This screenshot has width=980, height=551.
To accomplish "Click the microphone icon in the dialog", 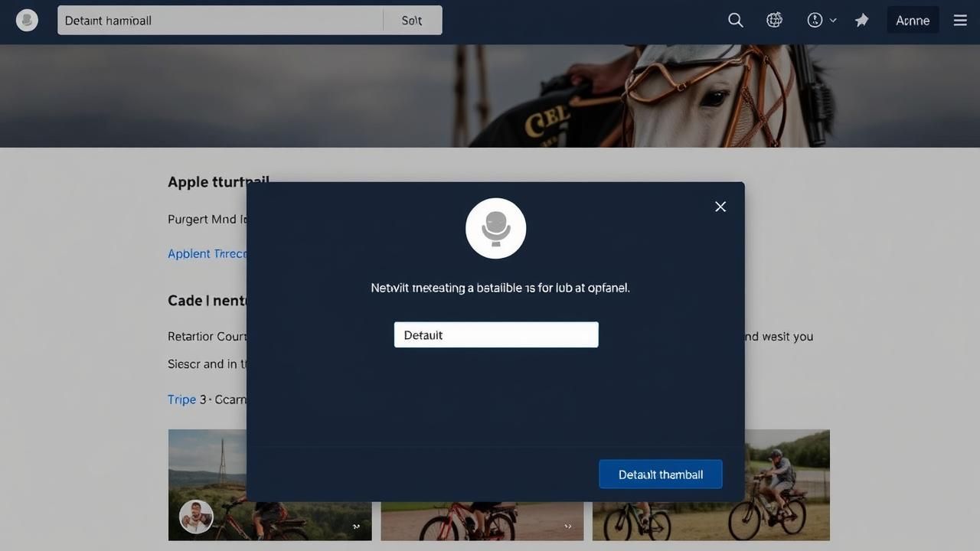I will (495, 228).
